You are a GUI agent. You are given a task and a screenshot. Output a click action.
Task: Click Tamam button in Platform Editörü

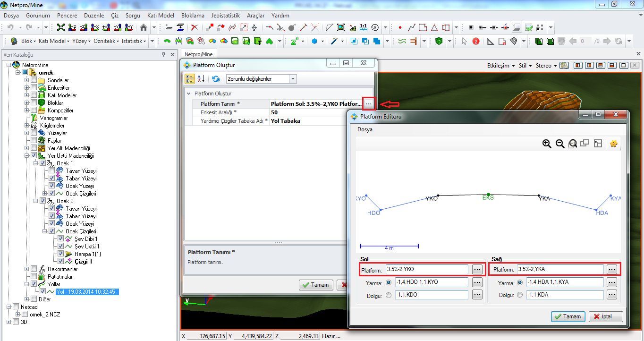568,316
